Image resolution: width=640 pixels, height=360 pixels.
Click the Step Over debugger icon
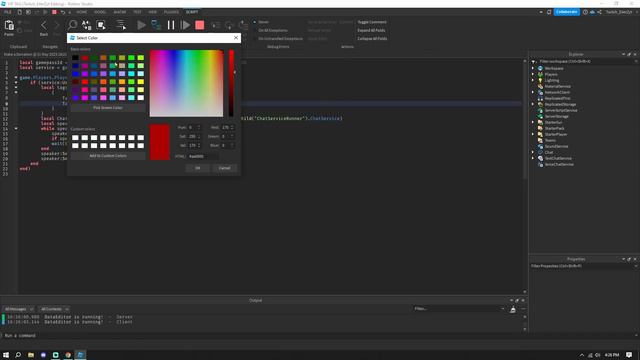(x=229, y=25)
